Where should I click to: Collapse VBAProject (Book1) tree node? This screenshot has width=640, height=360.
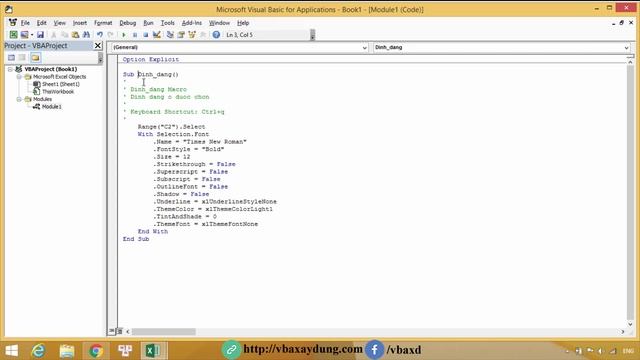click(x=10, y=69)
